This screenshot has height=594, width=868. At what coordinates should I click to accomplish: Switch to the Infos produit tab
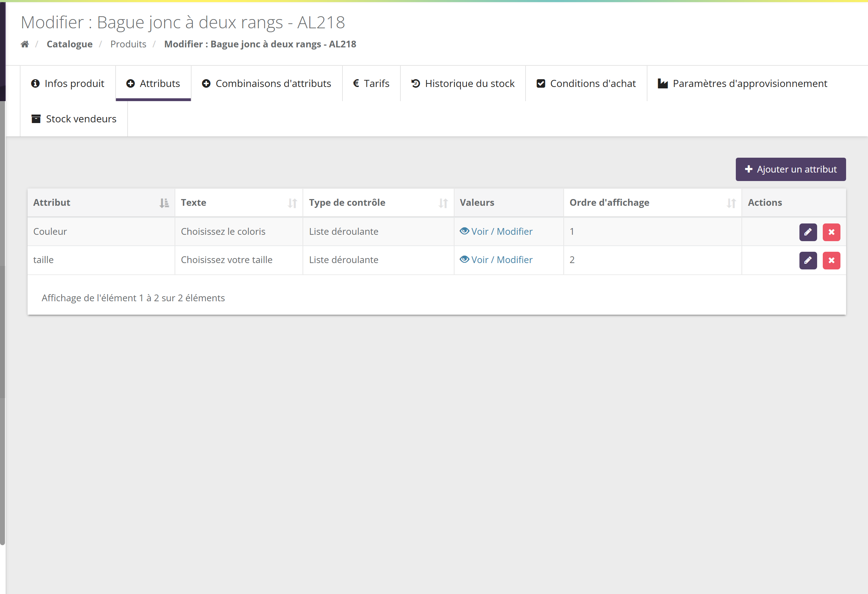[x=68, y=83]
